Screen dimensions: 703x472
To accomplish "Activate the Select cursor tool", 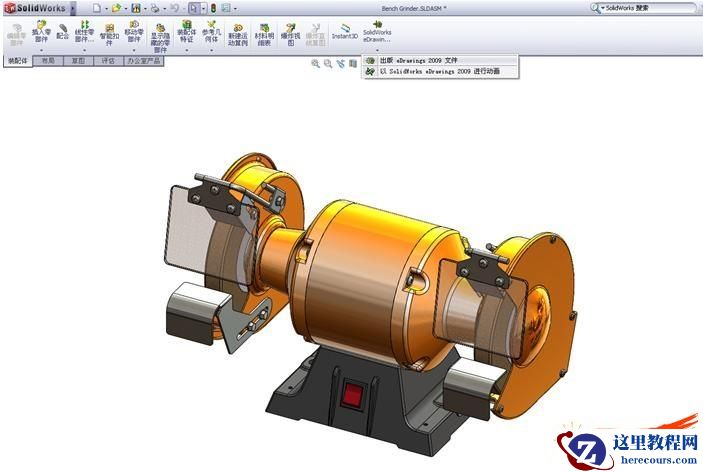I will pyautogui.click(x=194, y=8).
